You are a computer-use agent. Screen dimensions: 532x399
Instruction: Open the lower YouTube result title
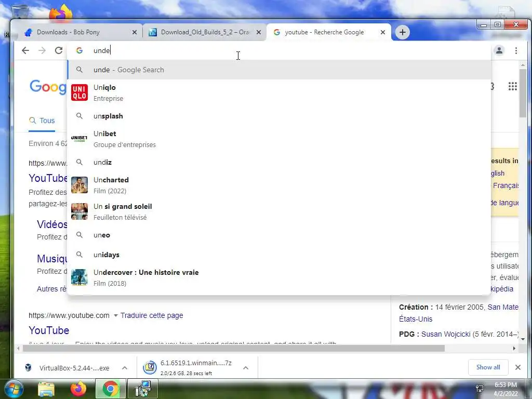[x=49, y=330]
